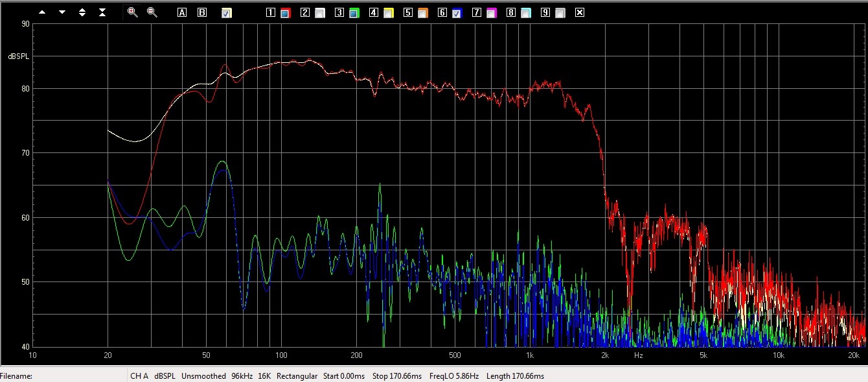Click the Stop 170.66ms entry

click(x=397, y=376)
